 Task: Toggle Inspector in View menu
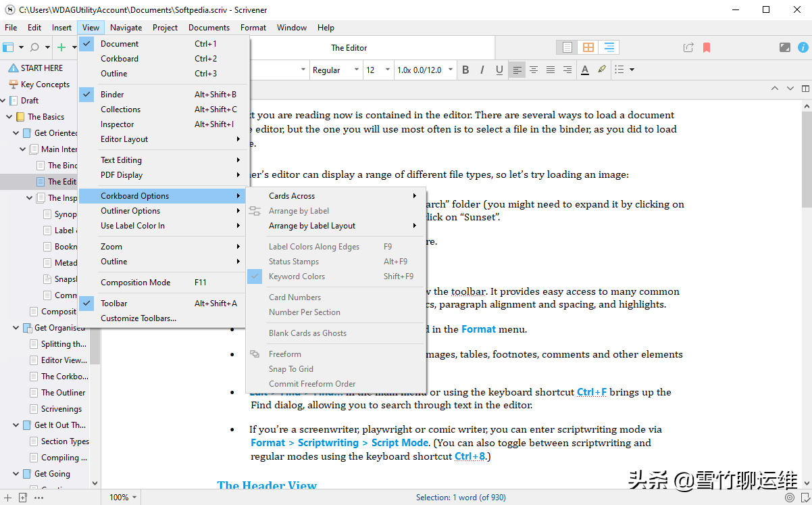[163, 124]
